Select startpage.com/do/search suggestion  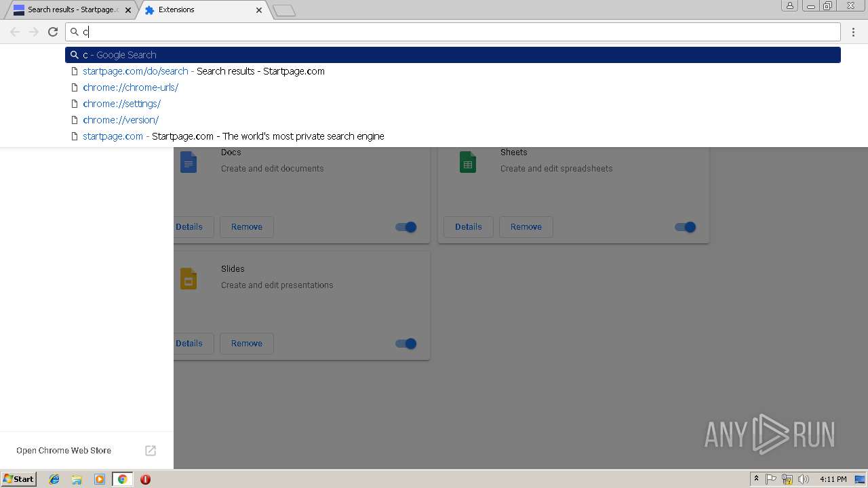453,71
